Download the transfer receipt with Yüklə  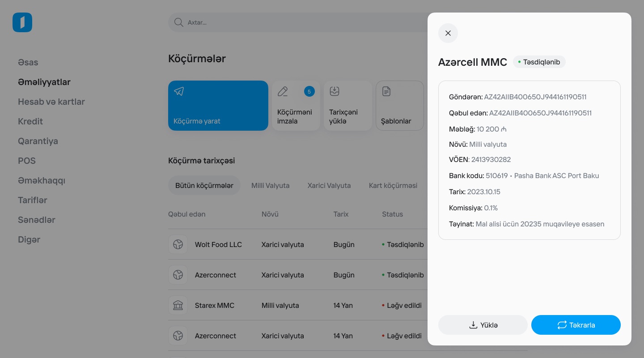tap(483, 325)
